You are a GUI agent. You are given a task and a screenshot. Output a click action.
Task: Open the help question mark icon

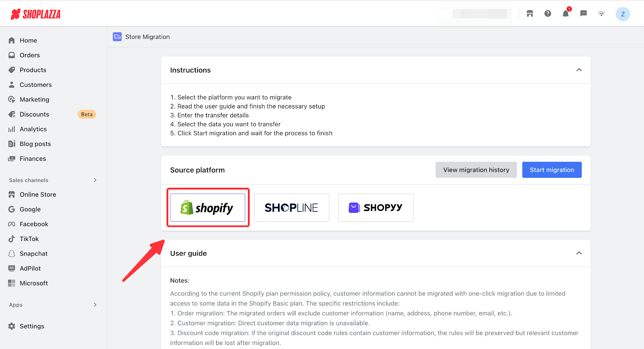(548, 14)
